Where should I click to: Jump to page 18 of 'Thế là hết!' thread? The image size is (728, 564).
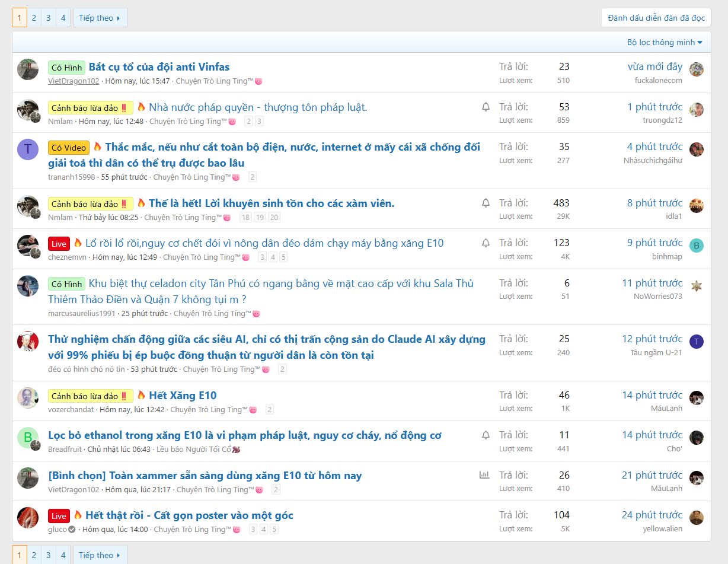pyautogui.click(x=245, y=218)
